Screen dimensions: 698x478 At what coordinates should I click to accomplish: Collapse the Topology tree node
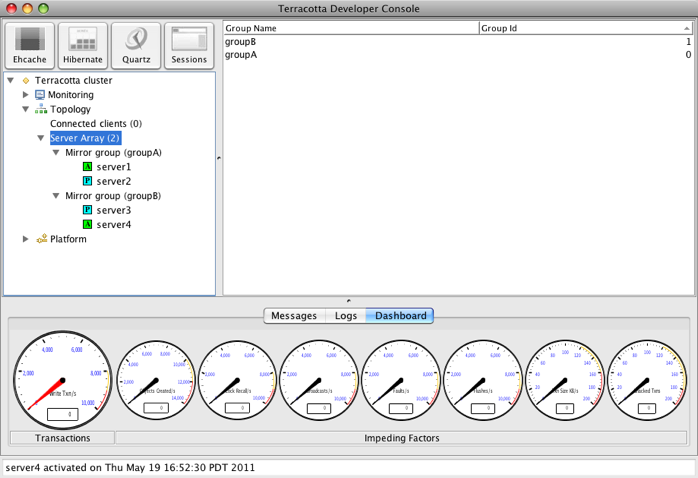[x=26, y=110]
